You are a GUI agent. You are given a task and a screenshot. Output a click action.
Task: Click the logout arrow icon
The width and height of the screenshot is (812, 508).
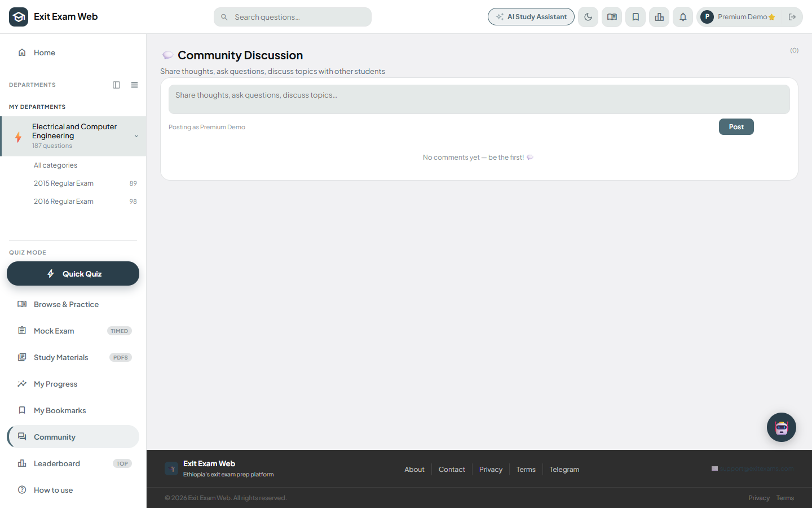pyautogui.click(x=792, y=17)
